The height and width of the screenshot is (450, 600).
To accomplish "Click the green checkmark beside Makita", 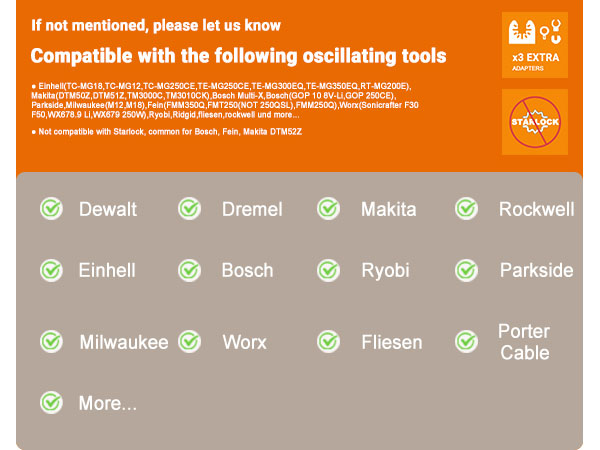I will point(328,209).
